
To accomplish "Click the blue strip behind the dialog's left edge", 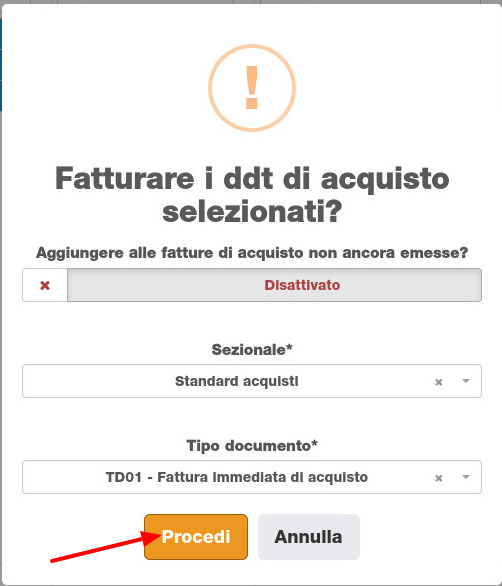I will pyautogui.click(x=1, y=64).
